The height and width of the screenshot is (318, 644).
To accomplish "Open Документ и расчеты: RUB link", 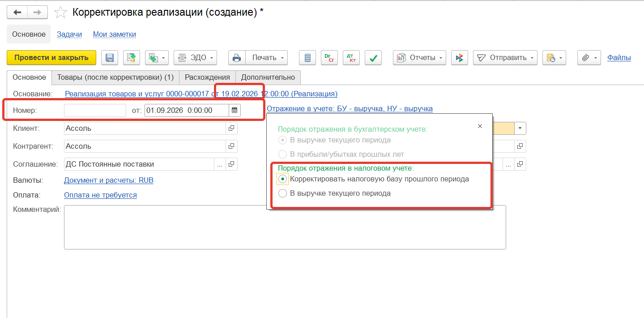I will tap(109, 180).
